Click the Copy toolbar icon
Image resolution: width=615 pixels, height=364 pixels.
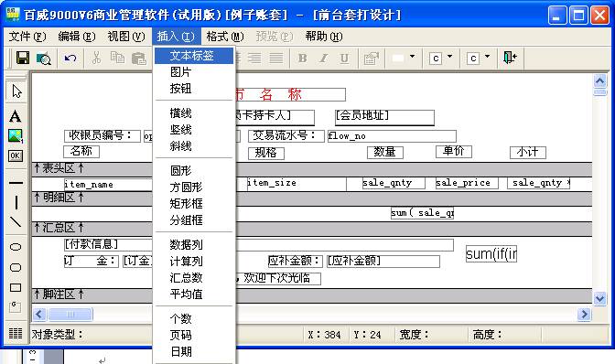pyautogui.click(x=117, y=58)
